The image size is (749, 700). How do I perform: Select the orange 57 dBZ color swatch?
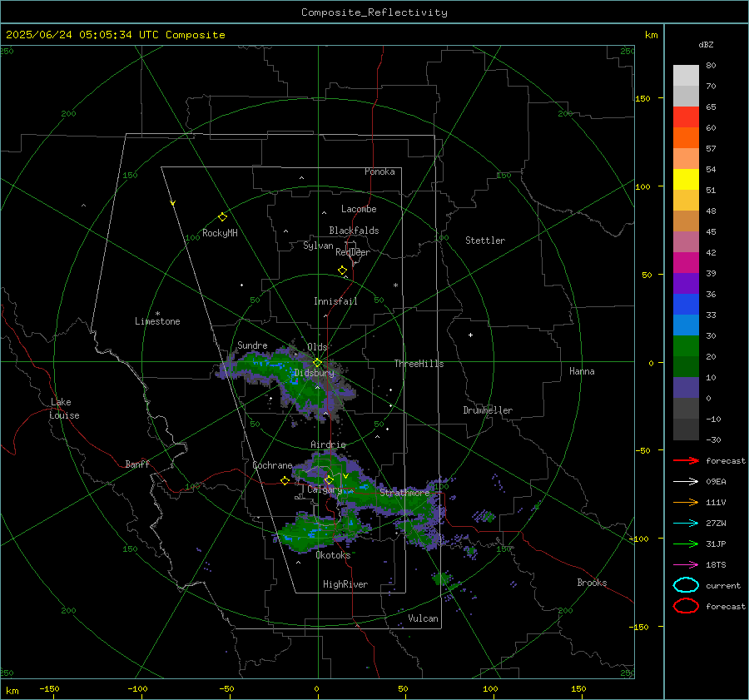[686, 138]
